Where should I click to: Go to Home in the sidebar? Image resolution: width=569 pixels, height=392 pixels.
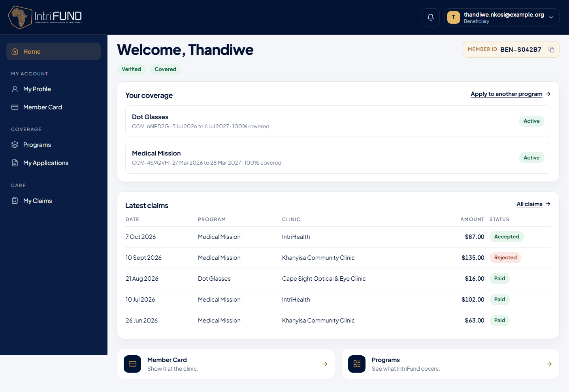54,51
